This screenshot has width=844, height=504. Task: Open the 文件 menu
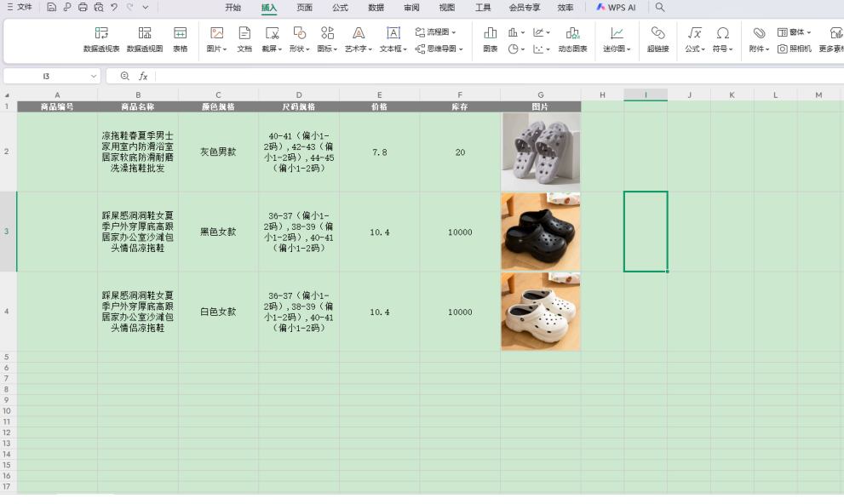pyautogui.click(x=20, y=8)
